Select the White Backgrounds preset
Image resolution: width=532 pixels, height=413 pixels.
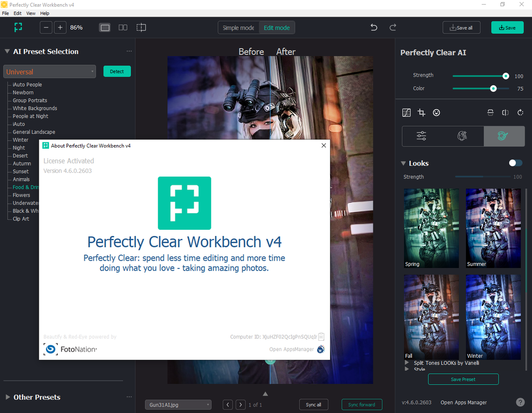point(35,108)
